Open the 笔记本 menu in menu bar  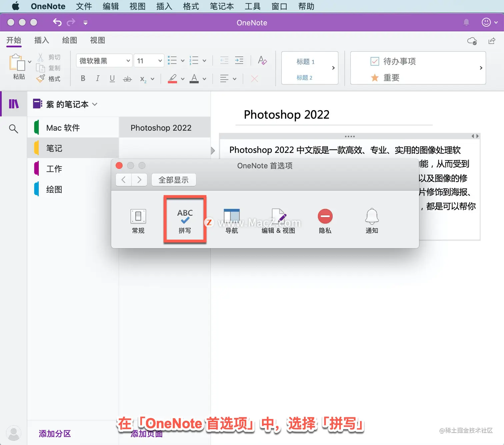(x=222, y=6)
